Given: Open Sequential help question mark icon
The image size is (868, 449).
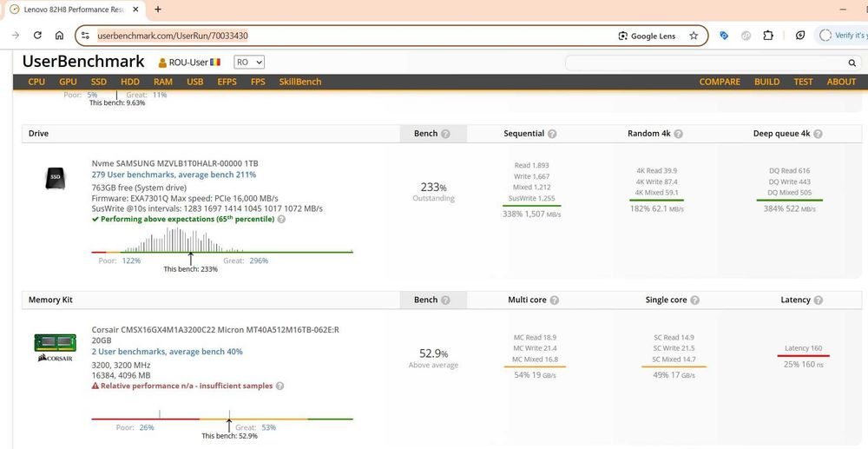Looking at the screenshot, I should pyautogui.click(x=552, y=134).
